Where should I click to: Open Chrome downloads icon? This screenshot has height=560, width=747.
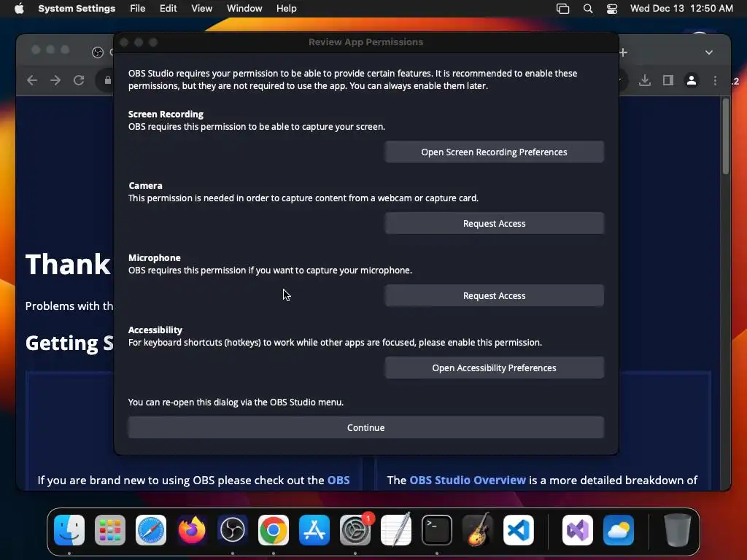click(645, 80)
